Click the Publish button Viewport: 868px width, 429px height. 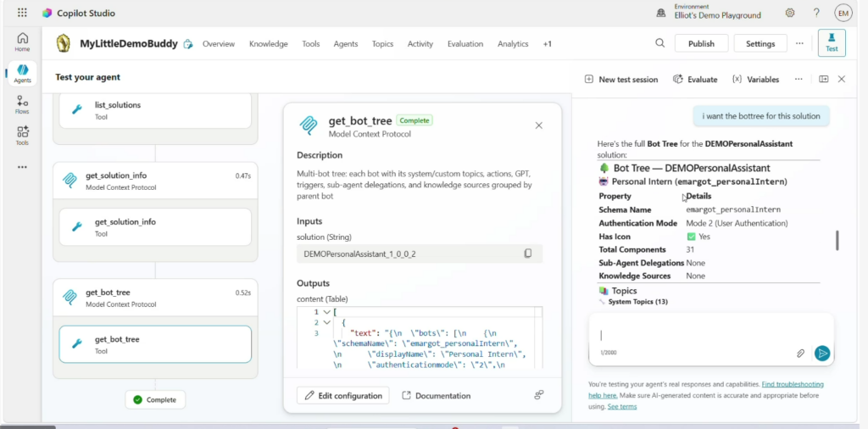click(x=701, y=44)
